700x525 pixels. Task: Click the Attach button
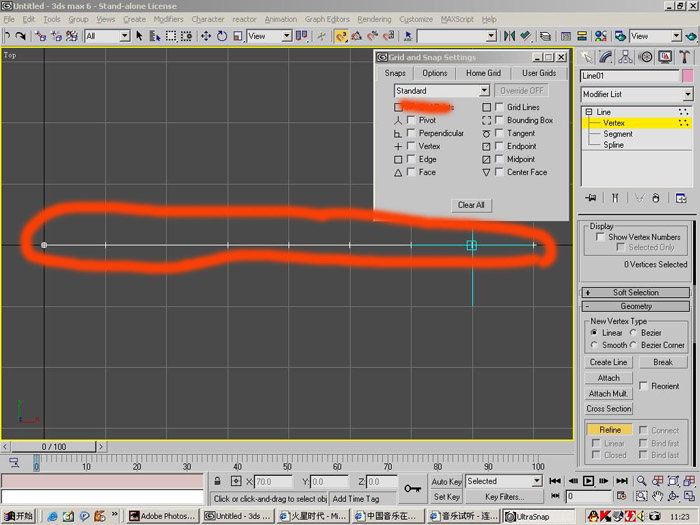(608, 378)
